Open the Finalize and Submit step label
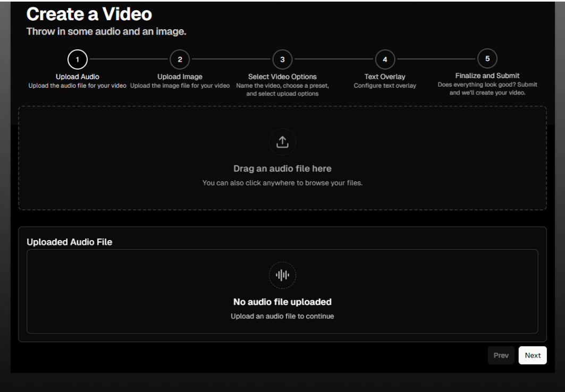The height and width of the screenshot is (392, 565). click(x=487, y=75)
